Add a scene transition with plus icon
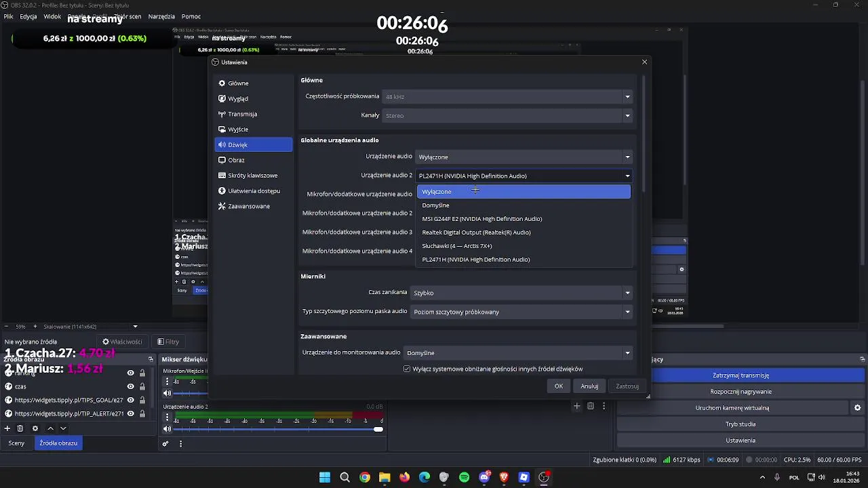The width and height of the screenshot is (868, 488). pos(576,406)
